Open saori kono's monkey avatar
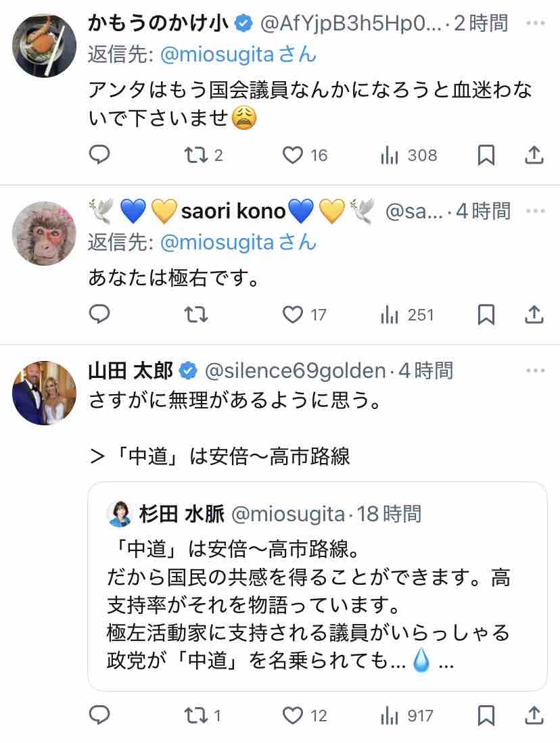The width and height of the screenshot is (560, 743). click(44, 233)
